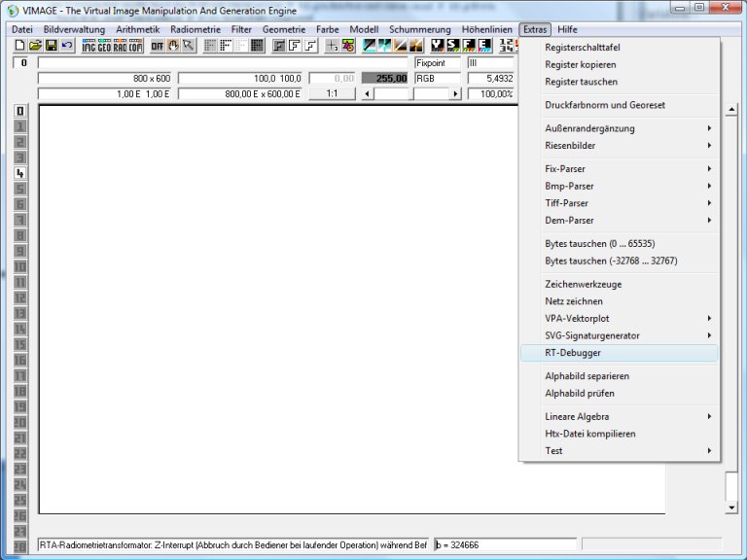The width and height of the screenshot is (747, 560).
Task: Click the 800 x 600 size field
Action: [105, 78]
